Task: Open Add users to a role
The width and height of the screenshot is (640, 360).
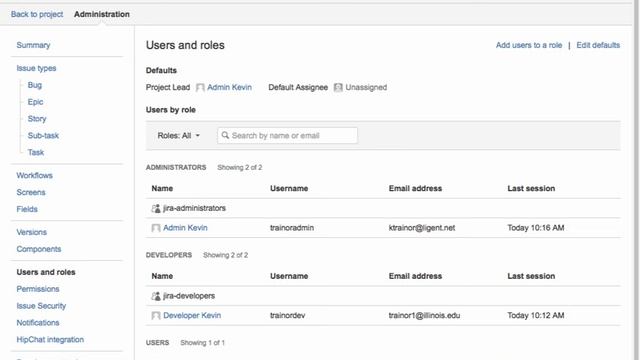Action: pos(529,45)
